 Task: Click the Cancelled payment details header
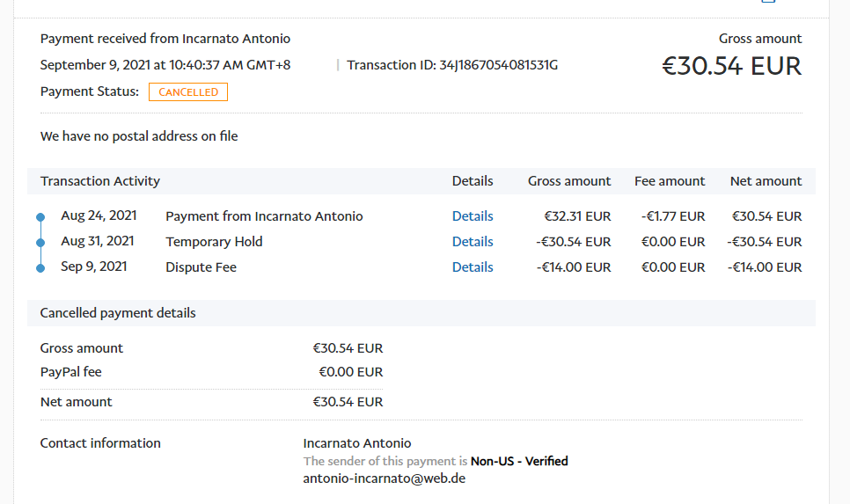click(x=118, y=313)
